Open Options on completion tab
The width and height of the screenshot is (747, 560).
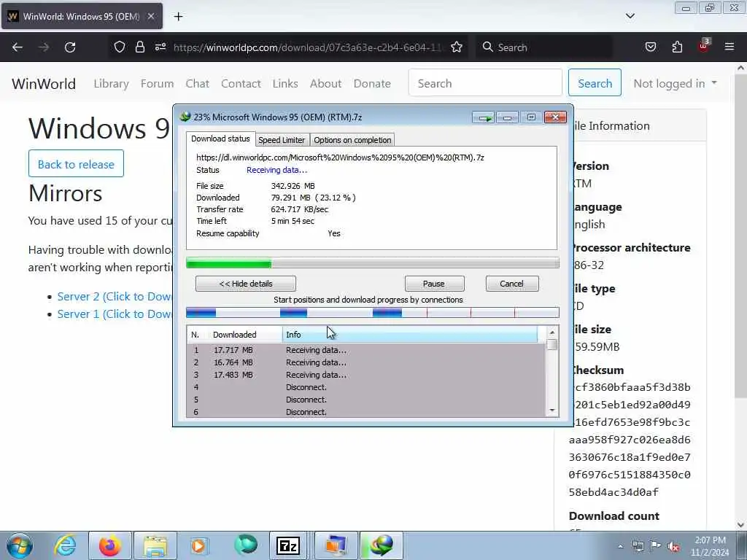click(352, 140)
